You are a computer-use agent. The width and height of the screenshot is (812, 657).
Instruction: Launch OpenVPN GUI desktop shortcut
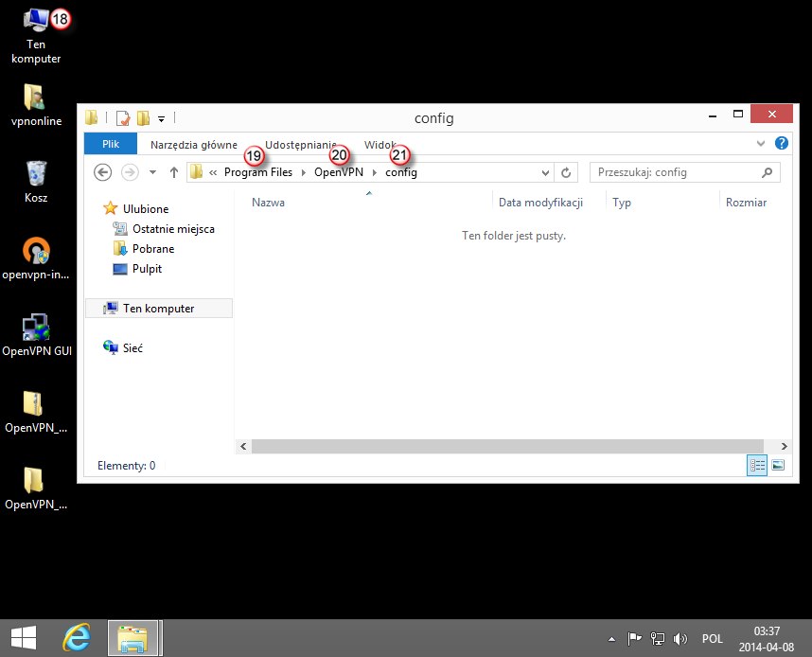click(36, 335)
